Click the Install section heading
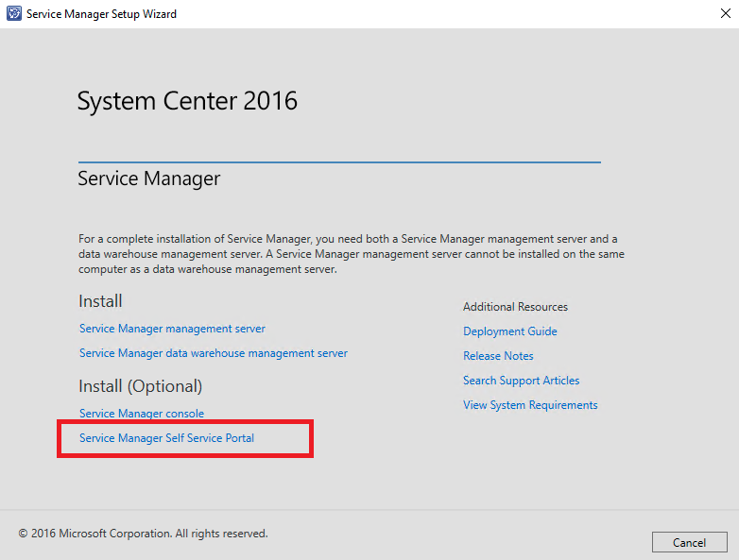The width and height of the screenshot is (739, 560). 100,301
